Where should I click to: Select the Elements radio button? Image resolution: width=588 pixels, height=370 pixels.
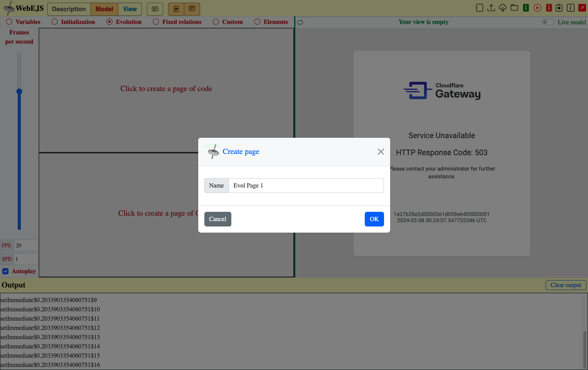[257, 22]
